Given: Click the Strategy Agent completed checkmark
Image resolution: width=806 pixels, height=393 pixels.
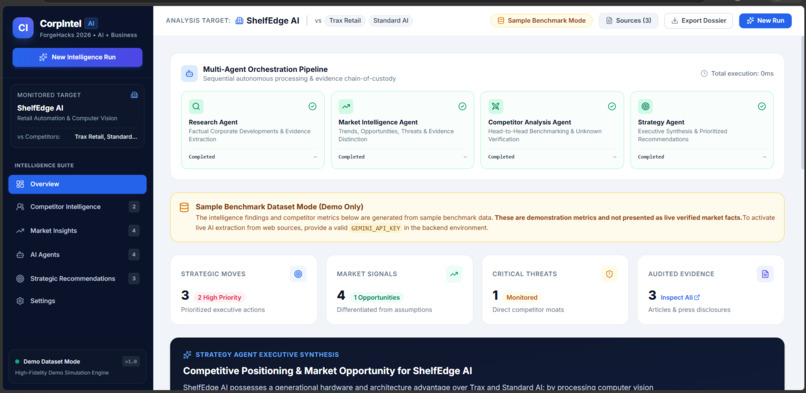Looking at the screenshot, I should [762, 106].
